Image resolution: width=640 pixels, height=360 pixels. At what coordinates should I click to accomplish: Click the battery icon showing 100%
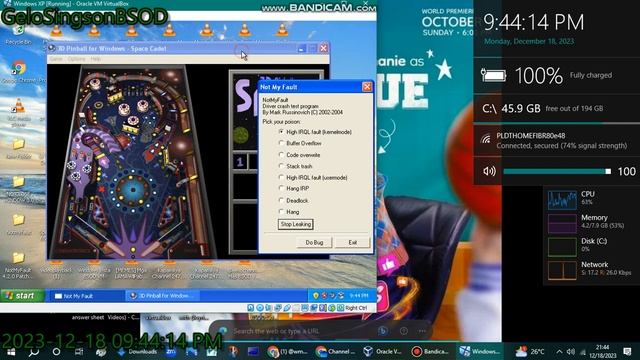pyautogui.click(x=493, y=76)
